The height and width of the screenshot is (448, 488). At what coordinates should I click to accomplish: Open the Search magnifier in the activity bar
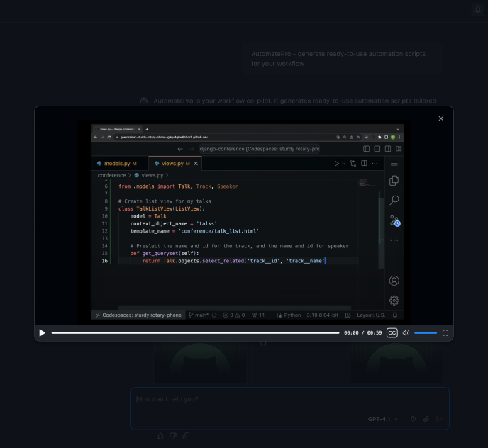coord(394,201)
